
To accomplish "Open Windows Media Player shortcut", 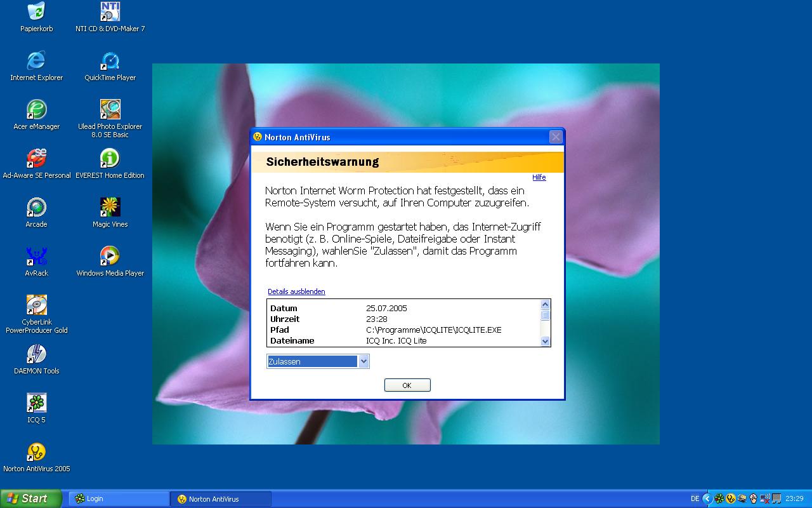I will [110, 257].
